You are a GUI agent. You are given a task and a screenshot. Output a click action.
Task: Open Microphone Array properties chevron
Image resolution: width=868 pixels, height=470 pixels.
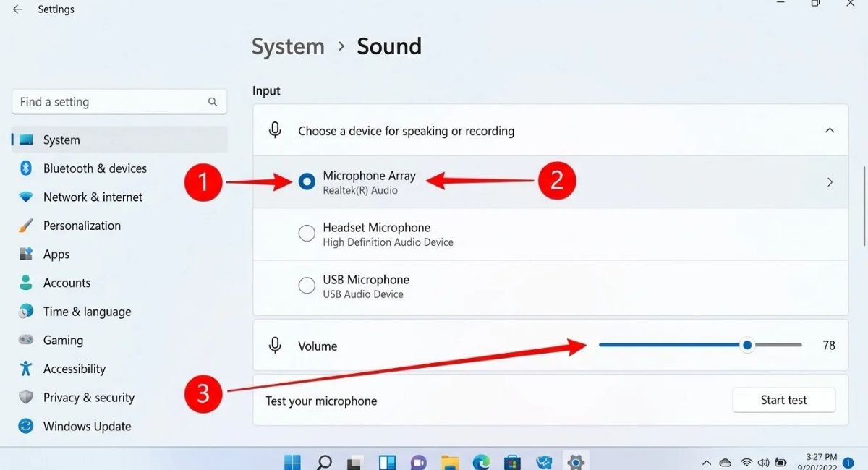point(830,182)
